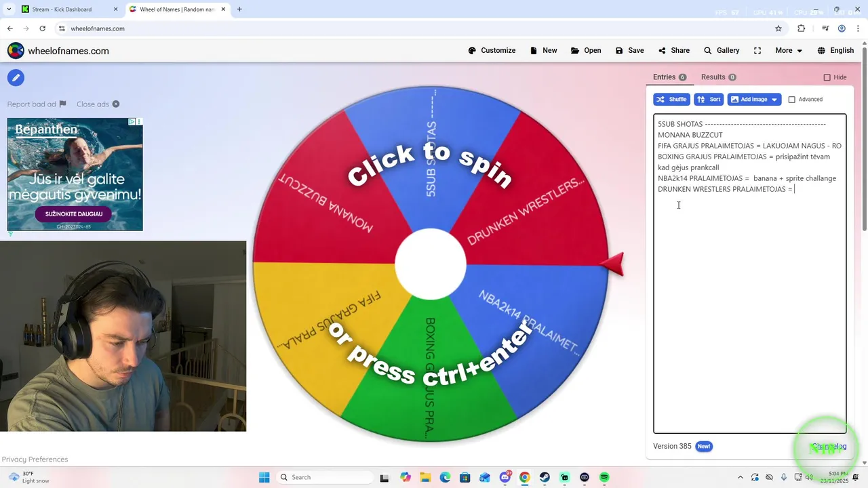The width and height of the screenshot is (868, 488).
Task: View site information icon in address bar
Action: (x=62, y=28)
